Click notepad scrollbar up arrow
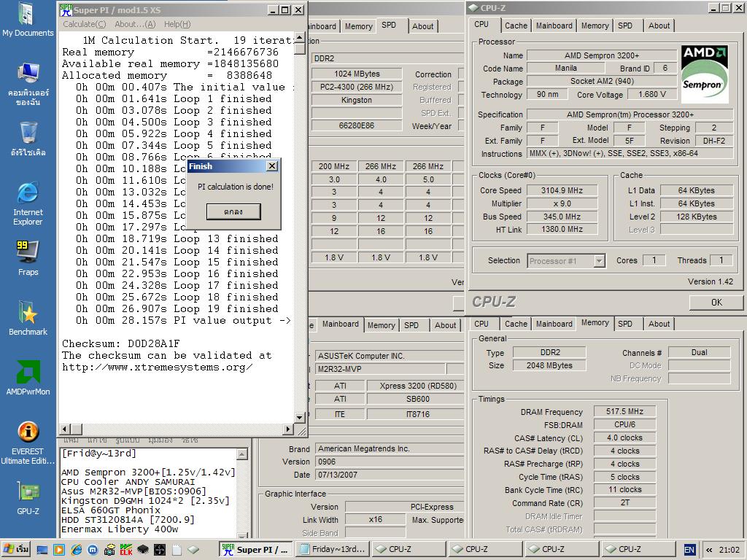The height and width of the screenshot is (560, 747). click(x=242, y=454)
